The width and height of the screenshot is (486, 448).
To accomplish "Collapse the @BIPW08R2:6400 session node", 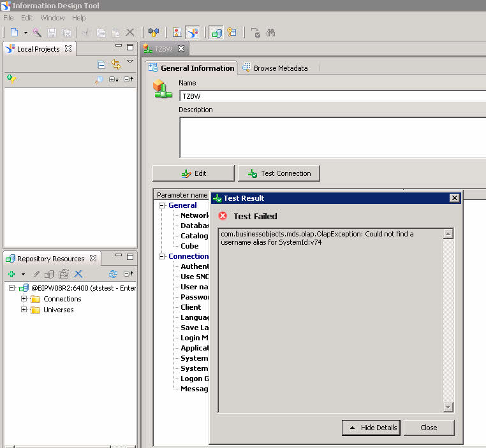I will pyautogui.click(x=11, y=288).
